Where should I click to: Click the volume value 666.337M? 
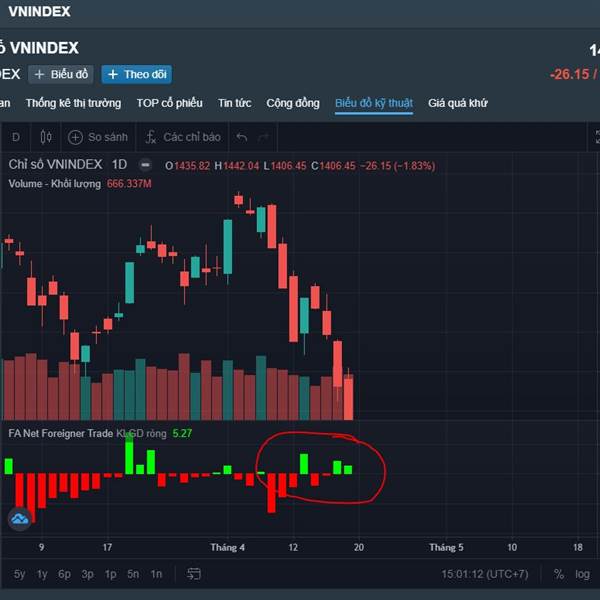129,184
